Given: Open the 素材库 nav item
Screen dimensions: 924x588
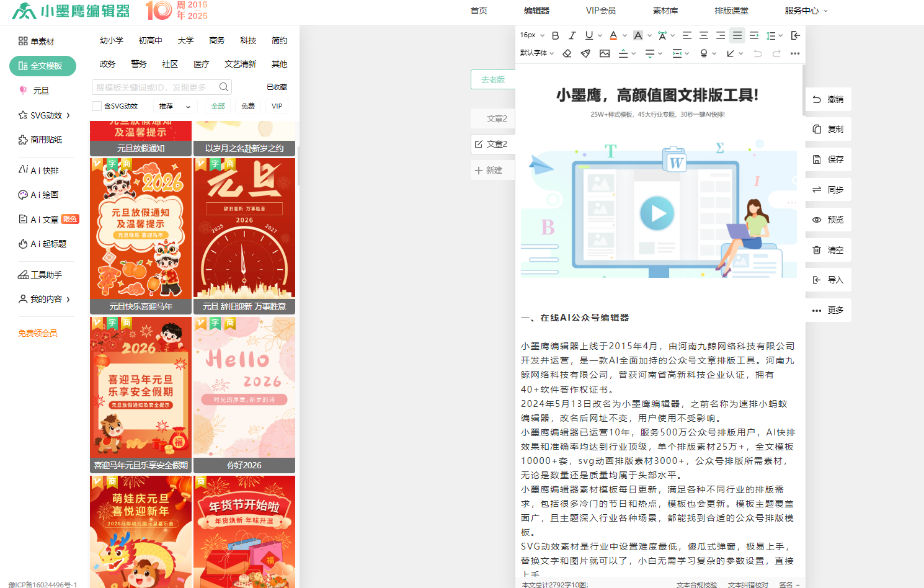Looking at the screenshot, I should pyautogui.click(x=665, y=11).
